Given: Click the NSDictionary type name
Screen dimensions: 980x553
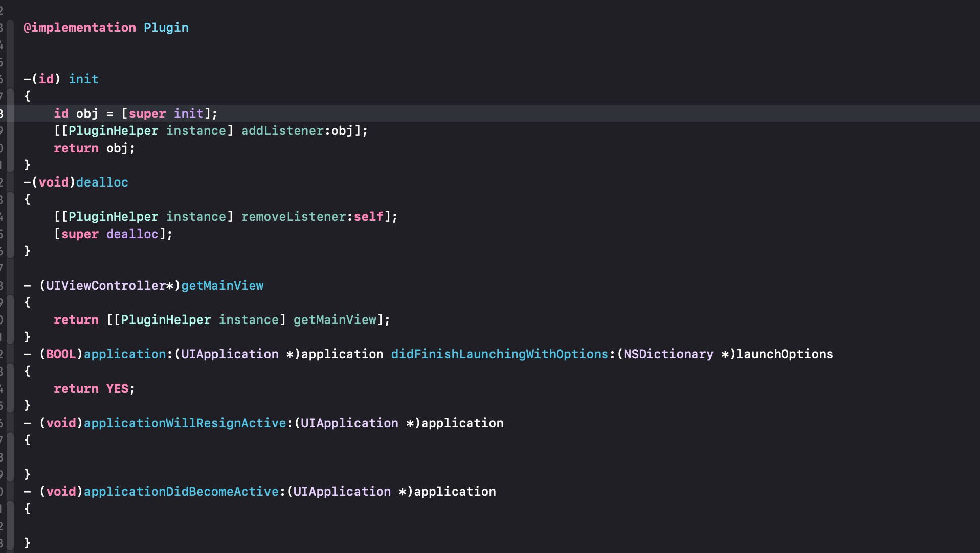Looking at the screenshot, I should coord(668,354).
